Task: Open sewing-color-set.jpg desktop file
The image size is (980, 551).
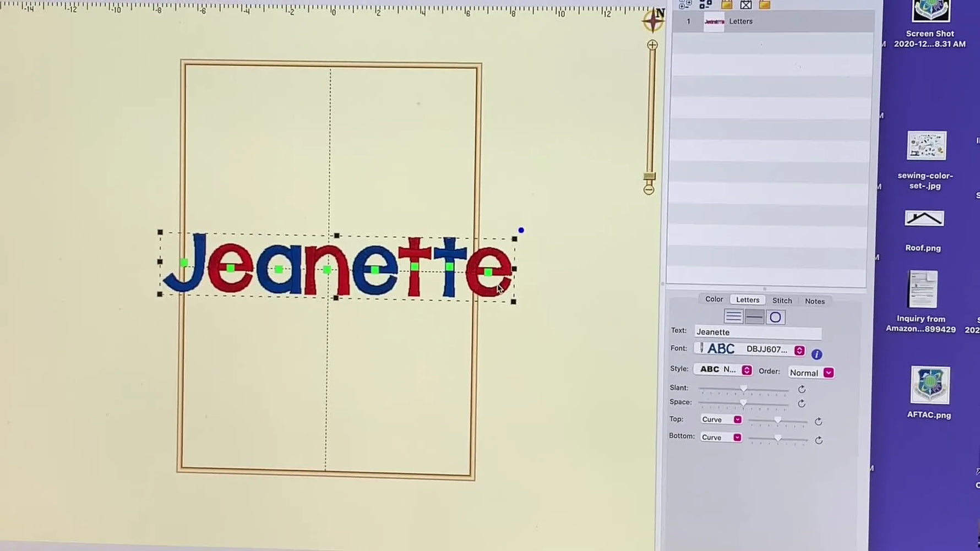Action: (926, 161)
